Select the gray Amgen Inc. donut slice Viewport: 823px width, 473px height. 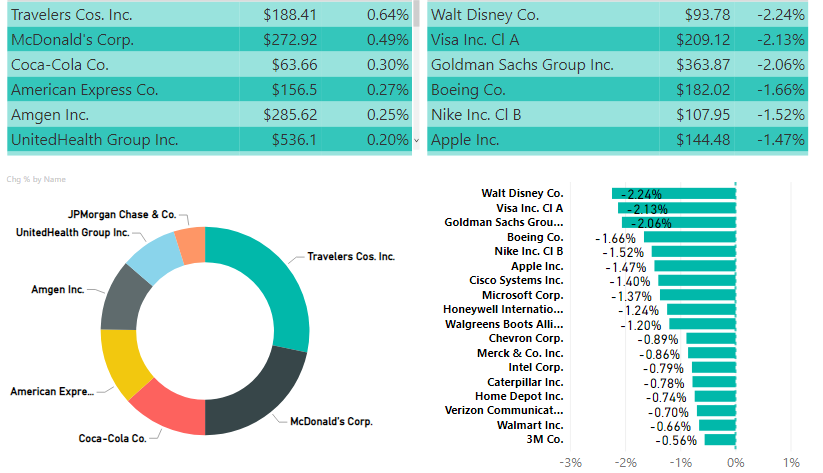point(122,299)
